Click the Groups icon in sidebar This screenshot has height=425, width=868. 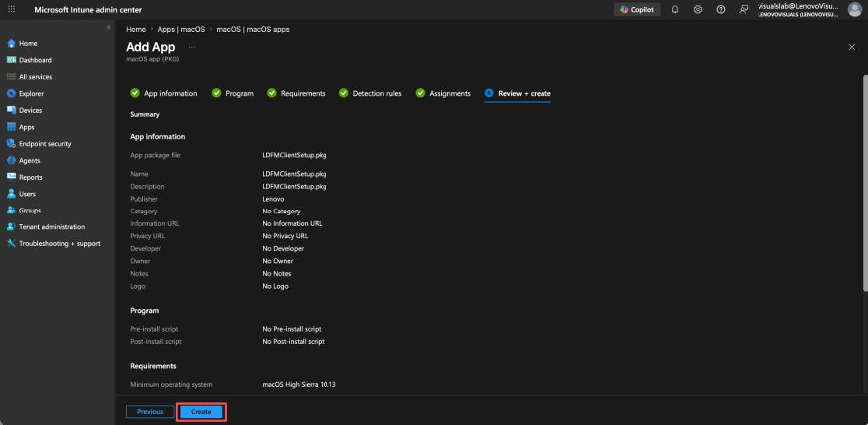pyautogui.click(x=11, y=211)
